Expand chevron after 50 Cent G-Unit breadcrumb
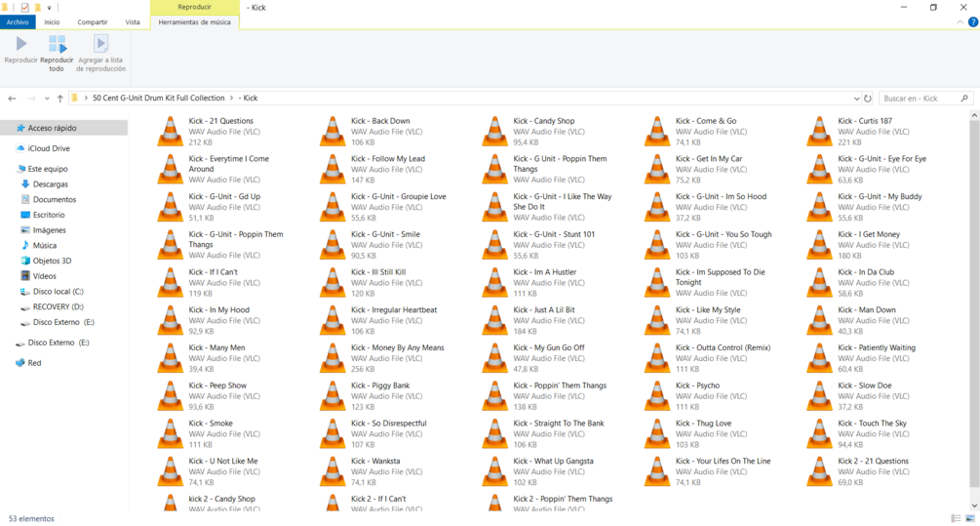The image size is (980, 526). click(232, 99)
